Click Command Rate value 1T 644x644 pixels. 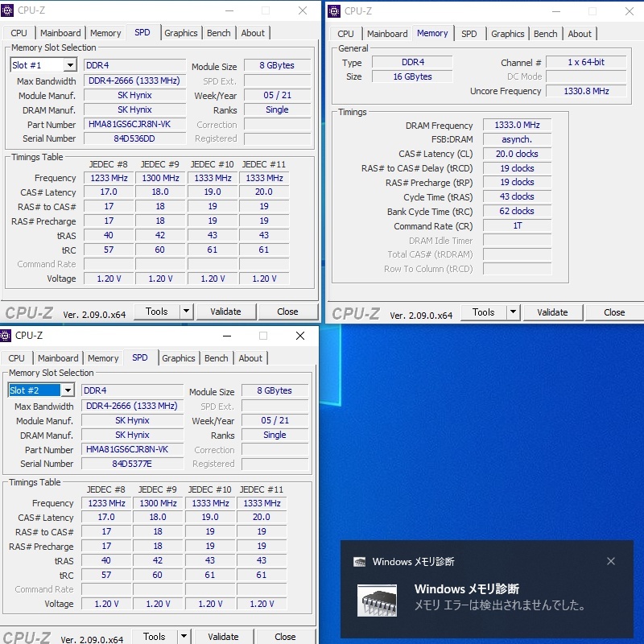[x=517, y=225]
